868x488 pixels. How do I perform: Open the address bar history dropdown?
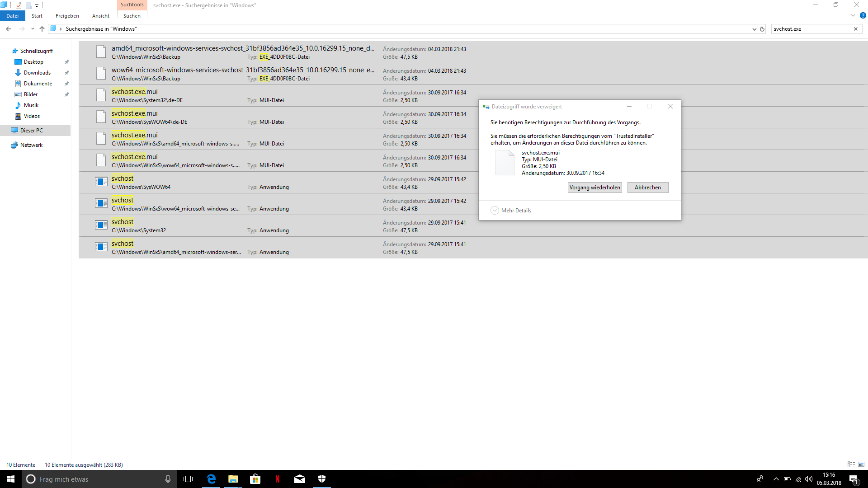tap(754, 29)
